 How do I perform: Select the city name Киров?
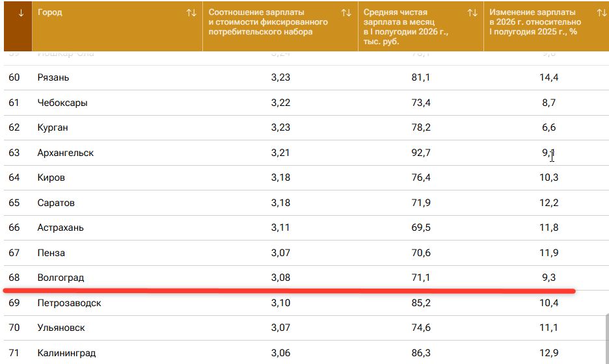tap(51, 177)
